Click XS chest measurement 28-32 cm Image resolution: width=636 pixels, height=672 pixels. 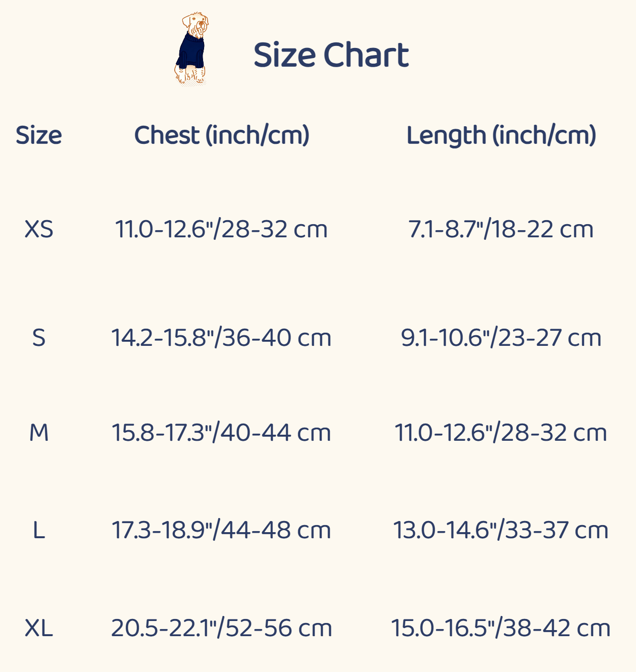tap(222, 230)
